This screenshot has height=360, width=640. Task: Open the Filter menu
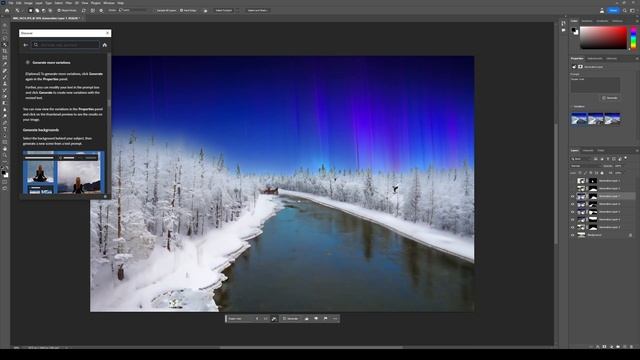click(69, 3)
